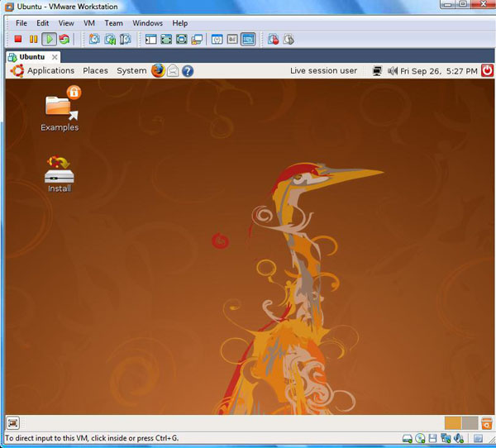
Task: Click the green Power On play button
Action: 49,39
